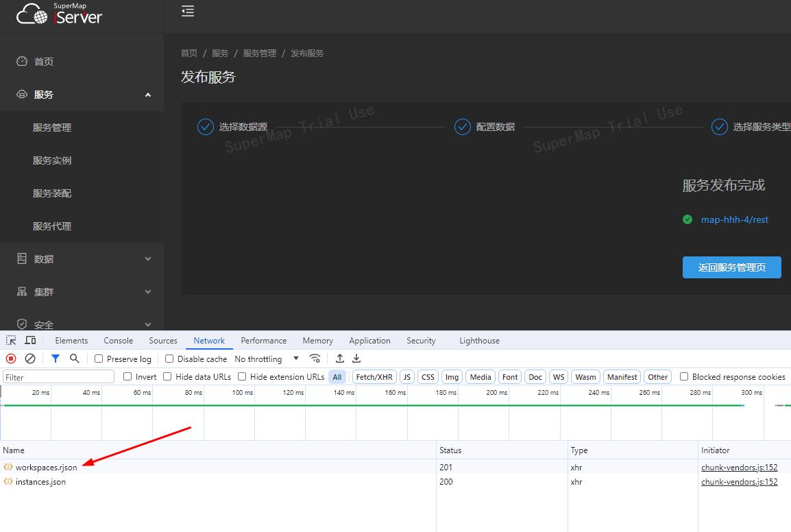Select the workspaces.rjson request row
Image resolution: width=791 pixels, height=532 pixels.
coord(395,467)
